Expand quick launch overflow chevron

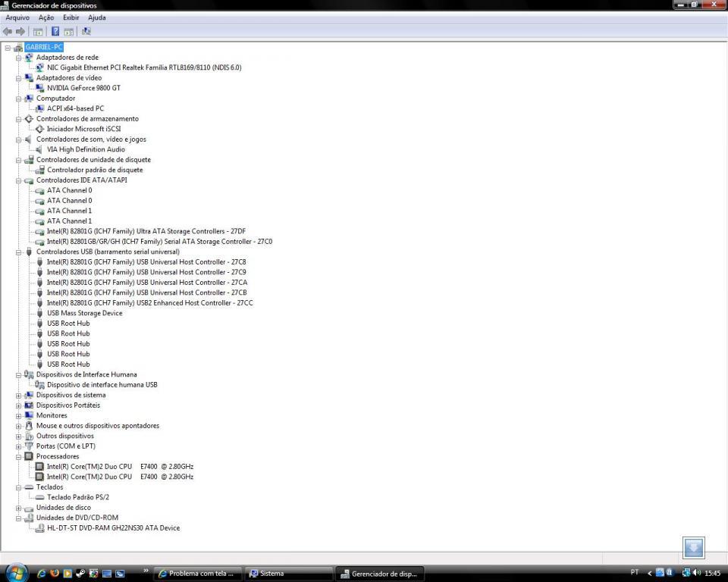click(146, 571)
